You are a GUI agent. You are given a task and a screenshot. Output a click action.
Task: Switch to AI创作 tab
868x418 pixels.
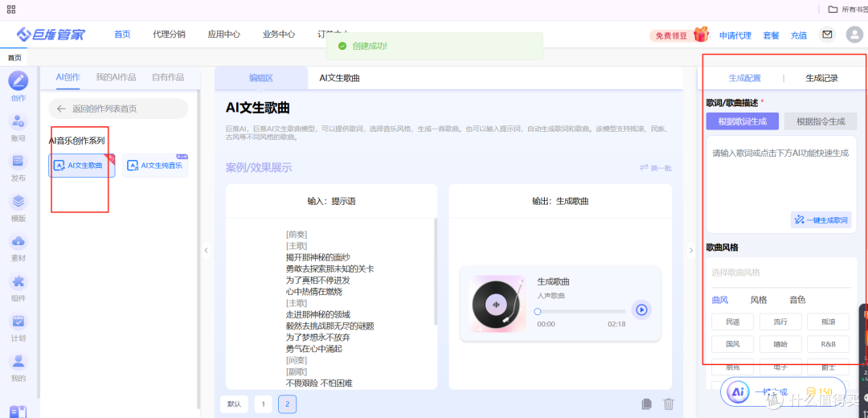click(x=68, y=77)
